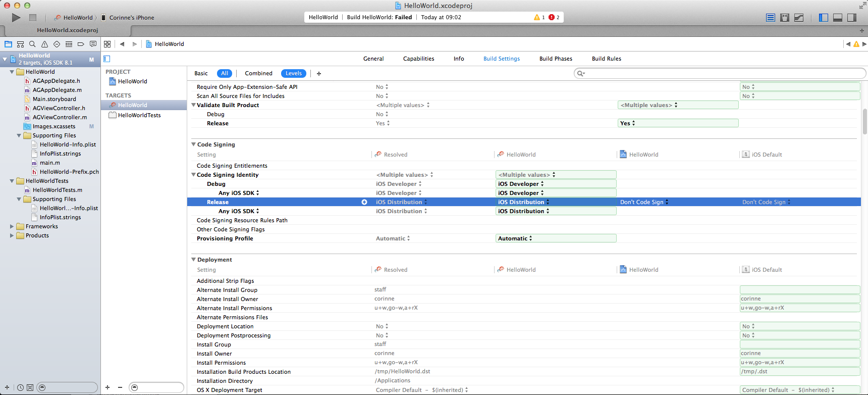Open the project navigator folder icon

[x=8, y=44]
